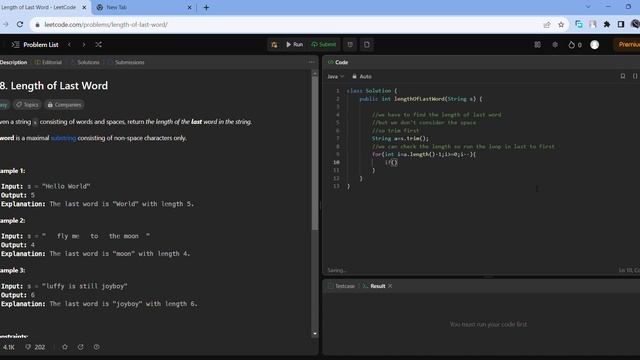Reload the page
The width and height of the screenshot is (640, 360).
coord(20,24)
